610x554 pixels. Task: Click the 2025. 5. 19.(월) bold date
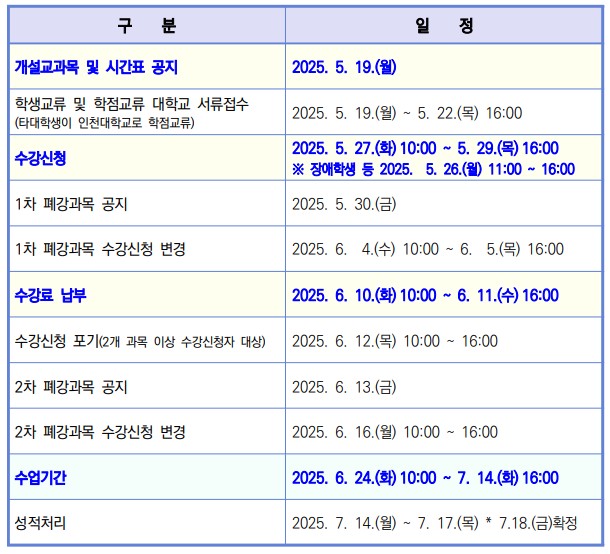click(x=344, y=67)
